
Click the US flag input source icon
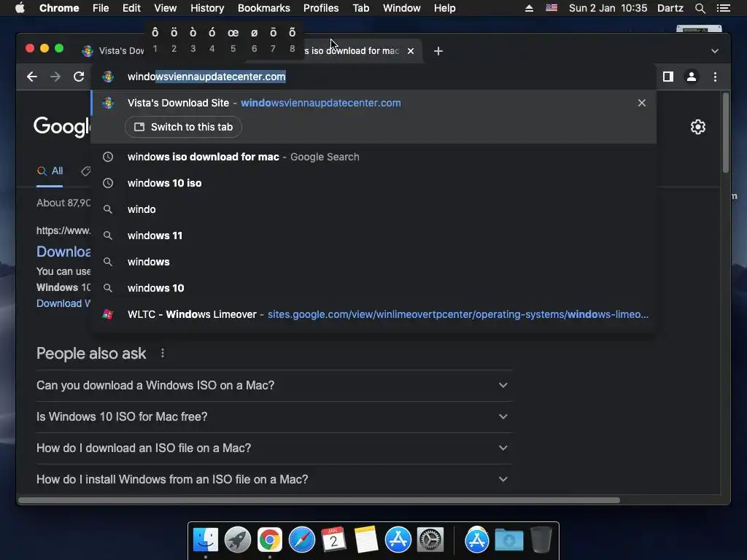click(x=551, y=8)
